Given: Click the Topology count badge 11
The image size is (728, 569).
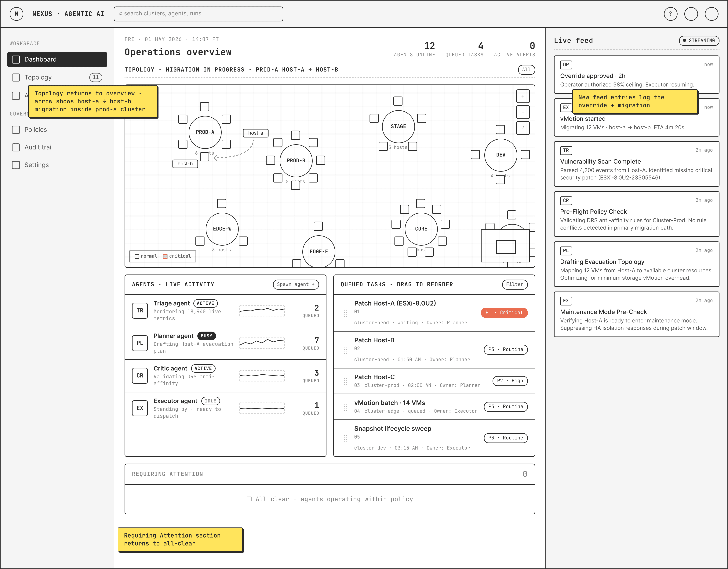Looking at the screenshot, I should coord(96,77).
